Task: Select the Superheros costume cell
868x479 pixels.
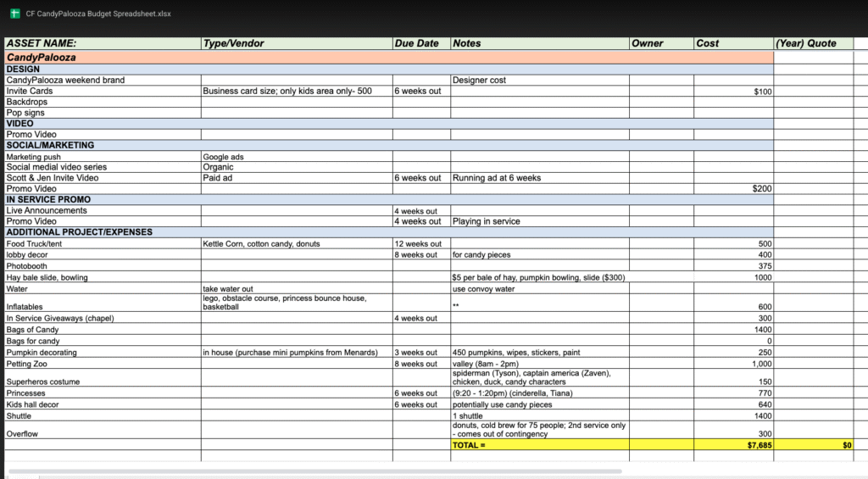Action: (103, 378)
